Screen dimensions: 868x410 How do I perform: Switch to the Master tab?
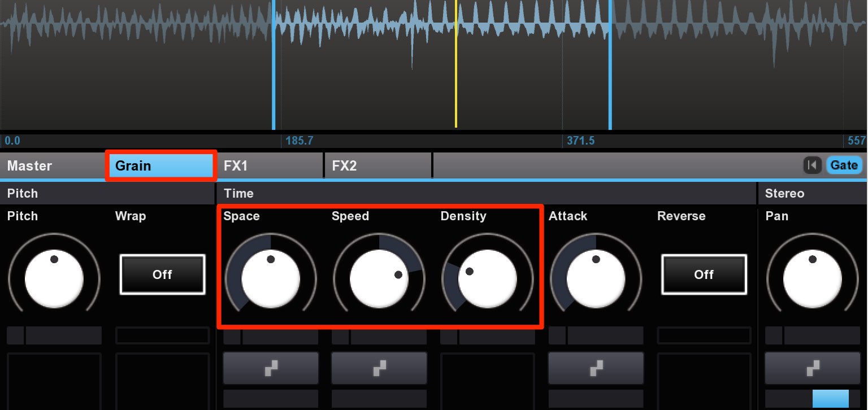(53, 165)
